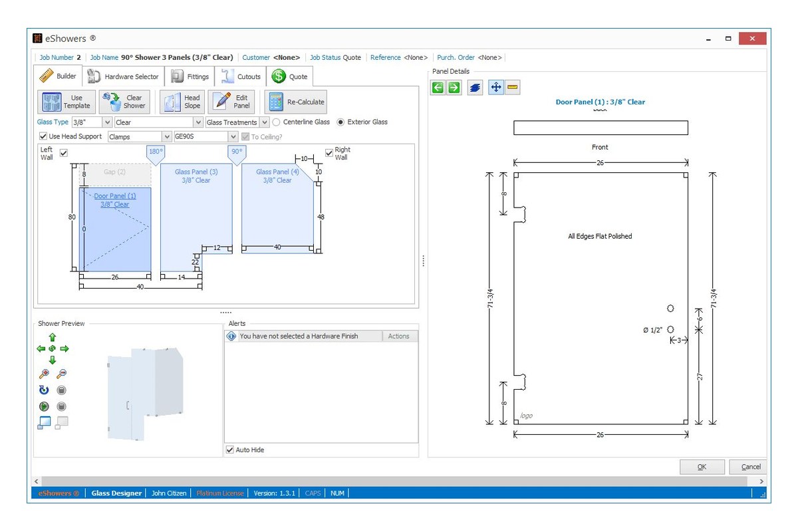The image size is (798, 532).
Task: Select Exterior Glass radio button
Action: coord(340,122)
